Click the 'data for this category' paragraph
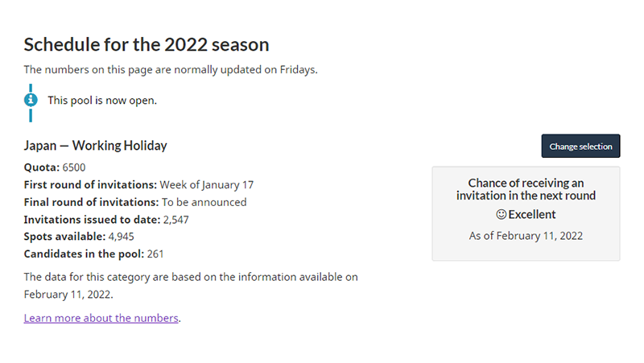 [x=191, y=286]
